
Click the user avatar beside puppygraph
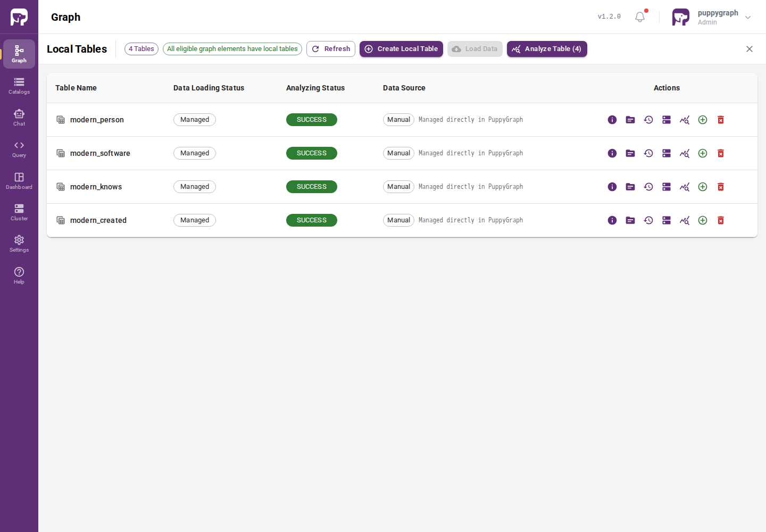click(681, 17)
